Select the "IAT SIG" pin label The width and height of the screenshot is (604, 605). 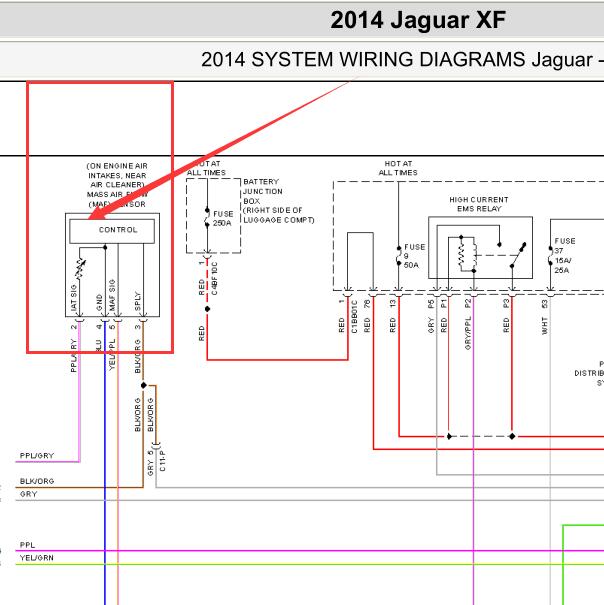(x=74, y=297)
